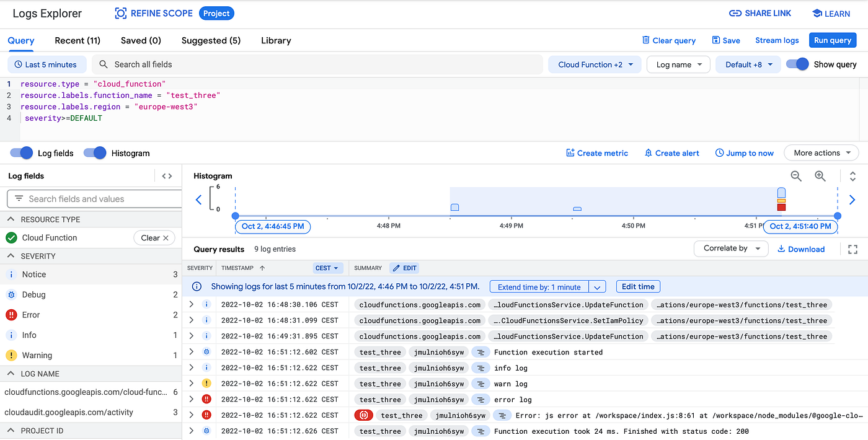This screenshot has width=868, height=440.
Task: Click the Create metric icon
Action: pyautogui.click(x=569, y=152)
